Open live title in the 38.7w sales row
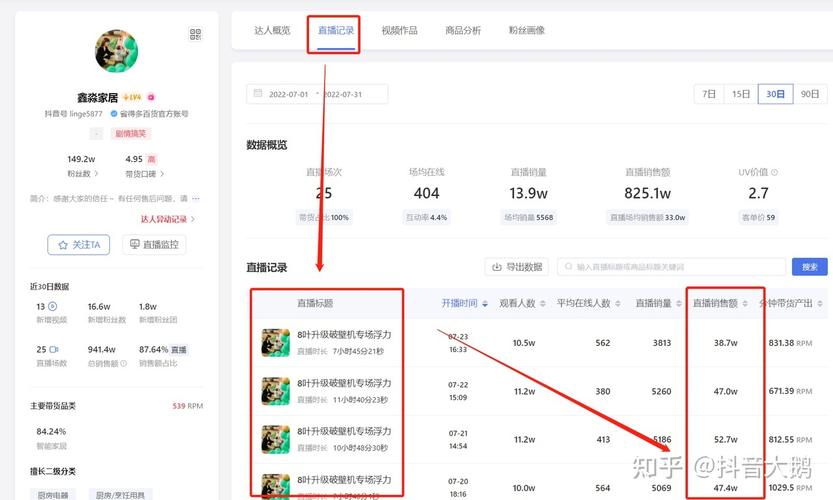The width and height of the screenshot is (833, 500). point(344,335)
